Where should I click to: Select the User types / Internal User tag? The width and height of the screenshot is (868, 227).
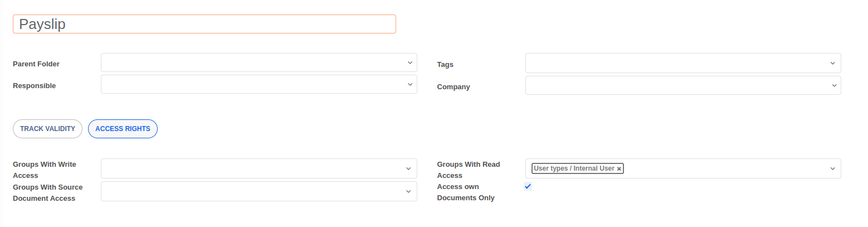(574, 168)
